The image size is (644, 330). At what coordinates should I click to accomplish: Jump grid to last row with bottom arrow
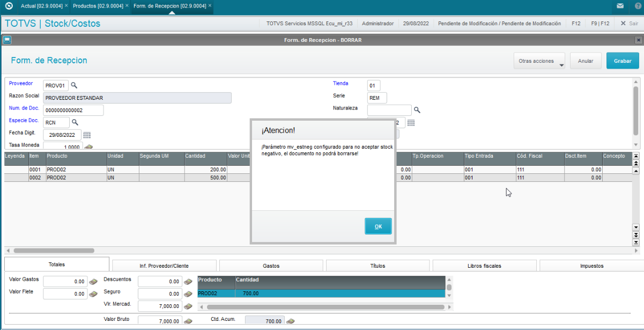point(636,243)
